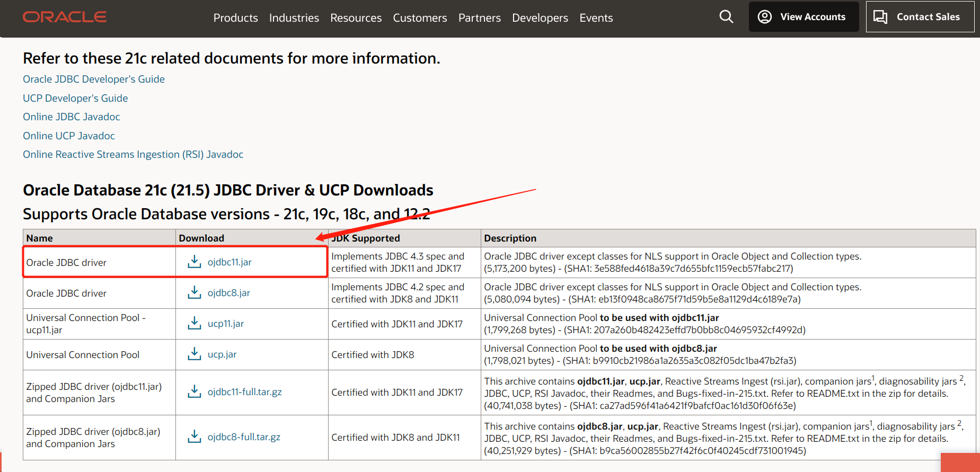Open the Events menu
The image size is (980, 472).
(x=596, y=18)
